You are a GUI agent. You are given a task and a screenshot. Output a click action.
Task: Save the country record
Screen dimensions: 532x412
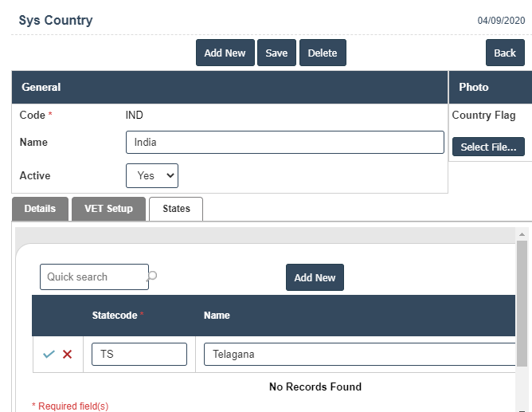pyautogui.click(x=276, y=53)
